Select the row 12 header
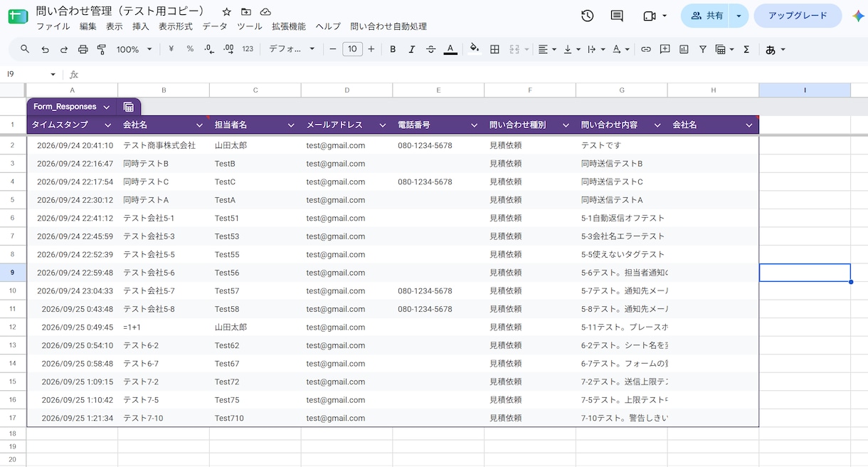 coord(13,327)
